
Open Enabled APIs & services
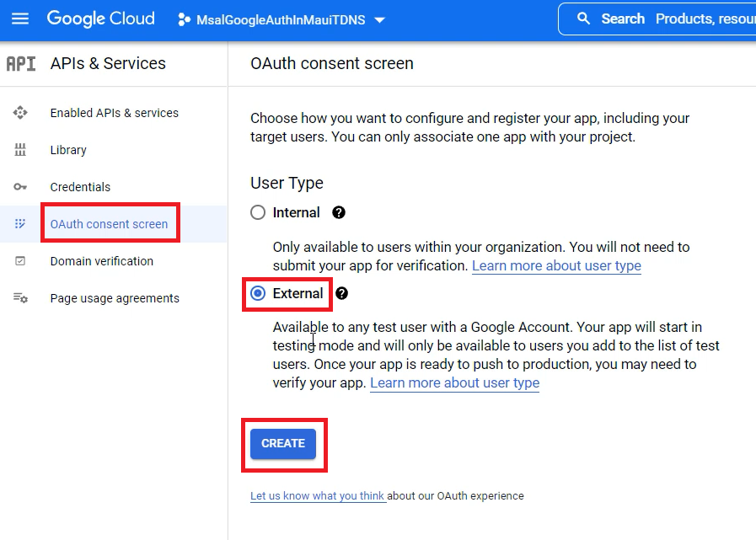click(x=115, y=113)
